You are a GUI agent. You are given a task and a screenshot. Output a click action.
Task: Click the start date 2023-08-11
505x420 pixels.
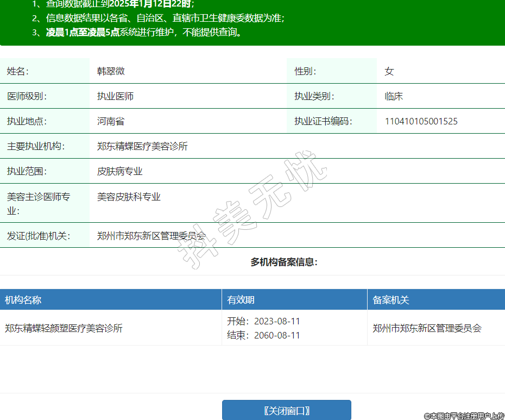coord(276,321)
